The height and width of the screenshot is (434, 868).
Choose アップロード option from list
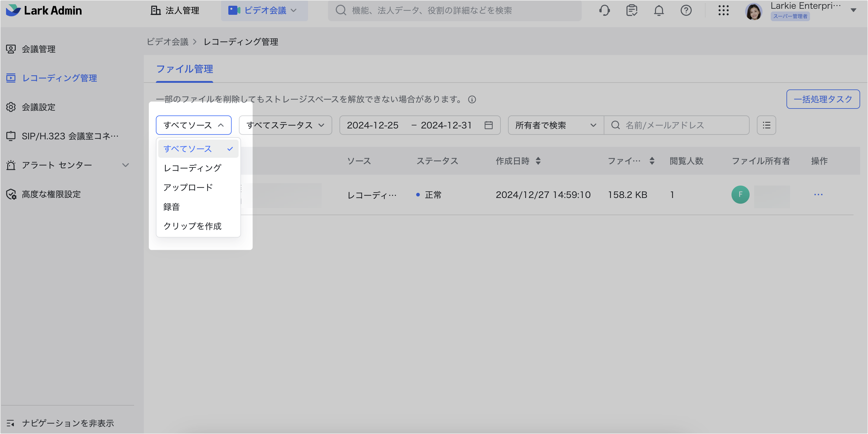tap(188, 187)
